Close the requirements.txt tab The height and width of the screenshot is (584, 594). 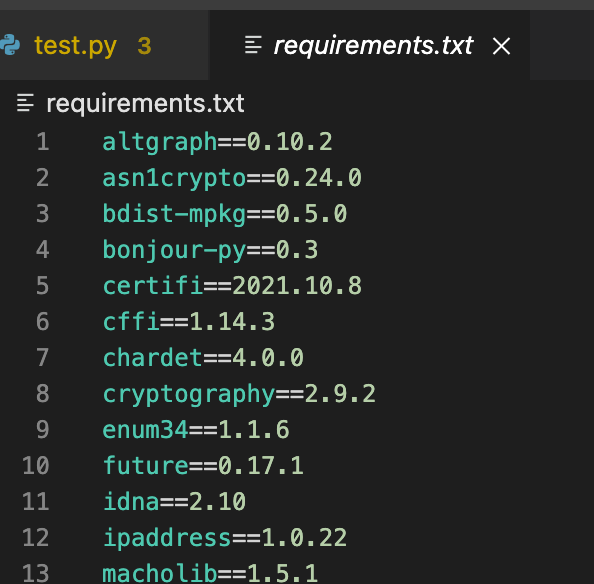coord(501,46)
